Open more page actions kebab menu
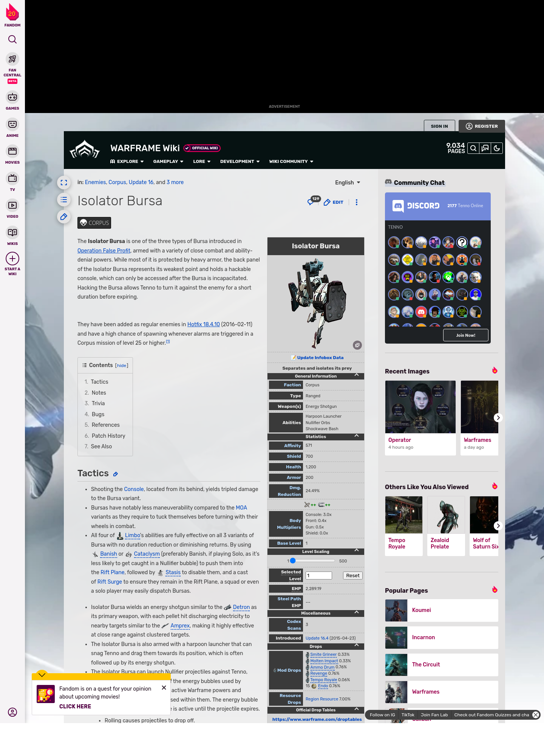The height and width of the screenshot is (756, 544). click(x=357, y=202)
